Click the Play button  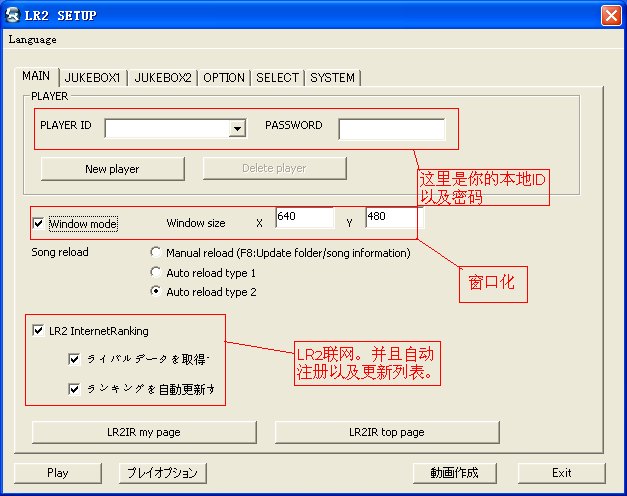coord(58,473)
